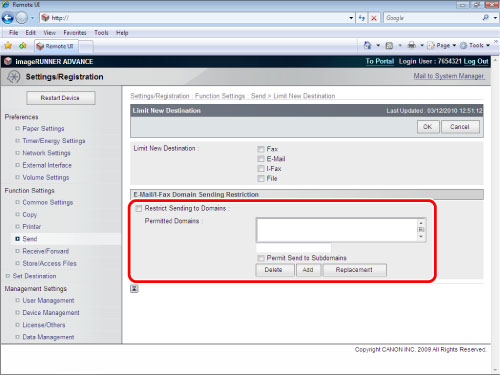Image resolution: width=500 pixels, height=375 pixels.
Task: Check the E-Mail destination limit box
Action: click(261, 159)
